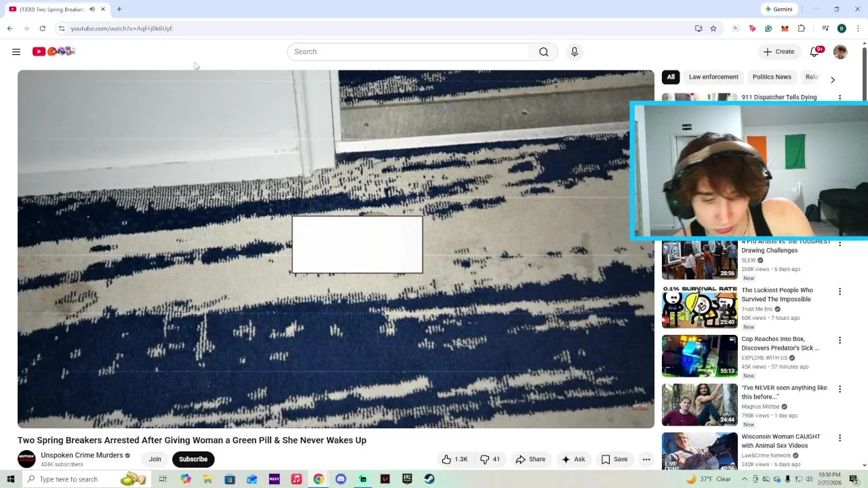Open more actions ellipsis below video
868x488 pixels.
[x=646, y=460]
